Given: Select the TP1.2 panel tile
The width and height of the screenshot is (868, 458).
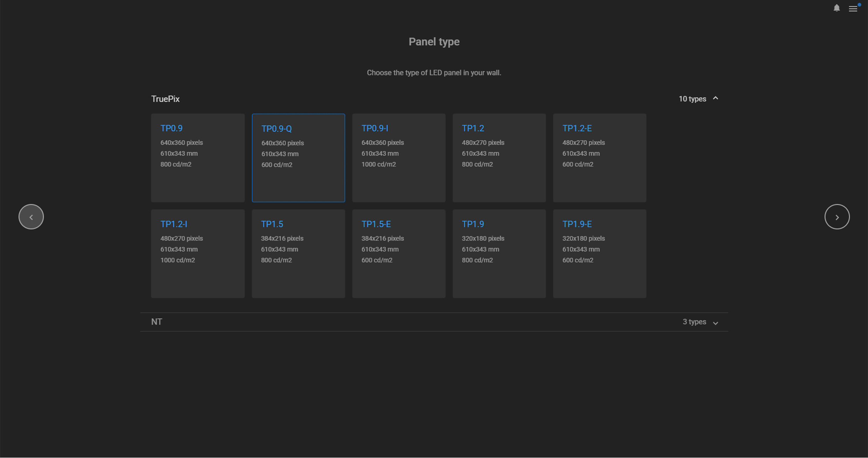Looking at the screenshot, I should click(x=499, y=158).
